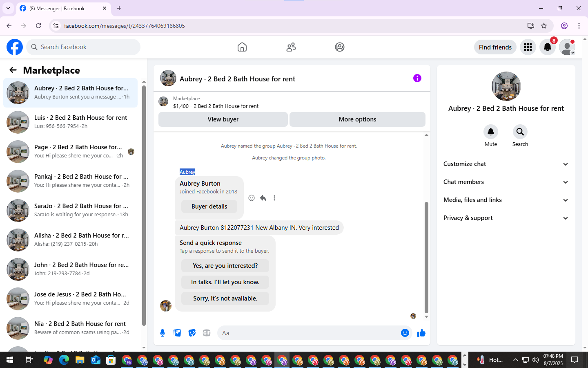Open the Facebook home feed icon

[x=242, y=47]
